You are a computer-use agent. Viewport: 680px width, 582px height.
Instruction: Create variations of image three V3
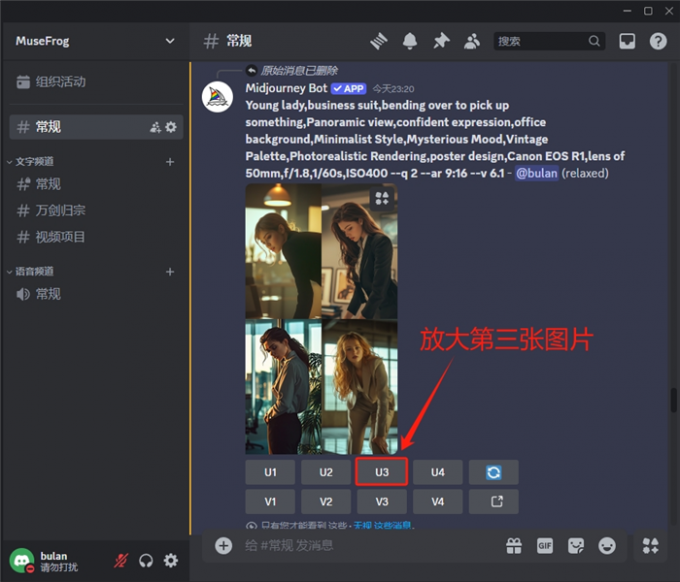pyautogui.click(x=382, y=502)
